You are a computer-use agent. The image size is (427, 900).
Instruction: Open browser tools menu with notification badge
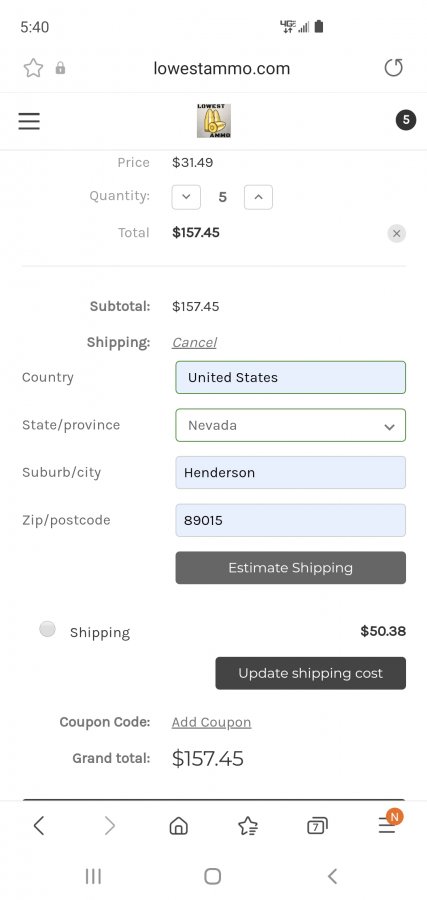pos(389,824)
